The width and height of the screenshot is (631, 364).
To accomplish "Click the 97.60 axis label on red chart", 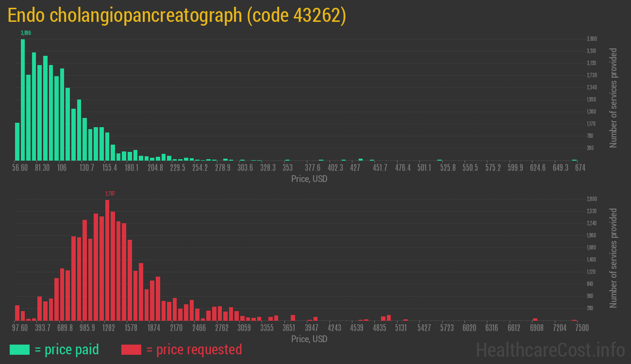I will [x=20, y=328].
